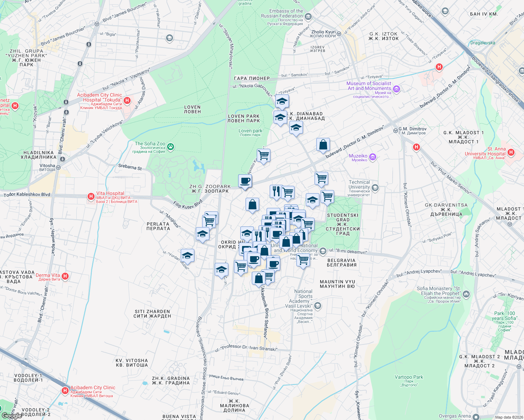The image size is (524, 420).
Task: Select the G.K. Iztok label
Action: (384, 36)
